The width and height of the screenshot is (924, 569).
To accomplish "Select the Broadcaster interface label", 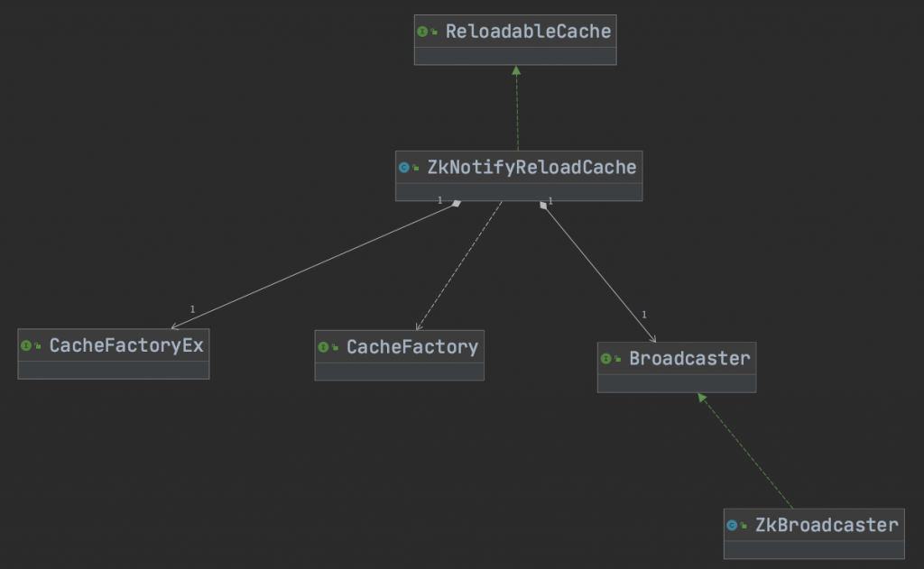I will click(x=689, y=359).
